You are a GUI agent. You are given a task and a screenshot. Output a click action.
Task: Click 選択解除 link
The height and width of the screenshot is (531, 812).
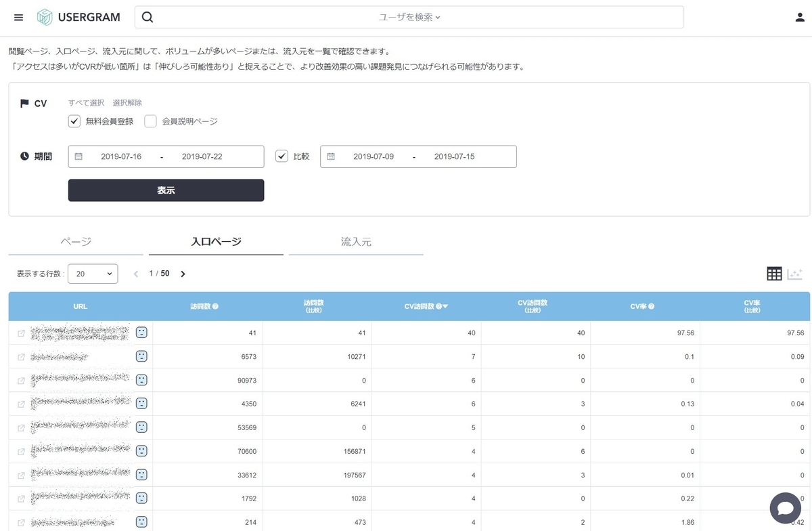(127, 103)
